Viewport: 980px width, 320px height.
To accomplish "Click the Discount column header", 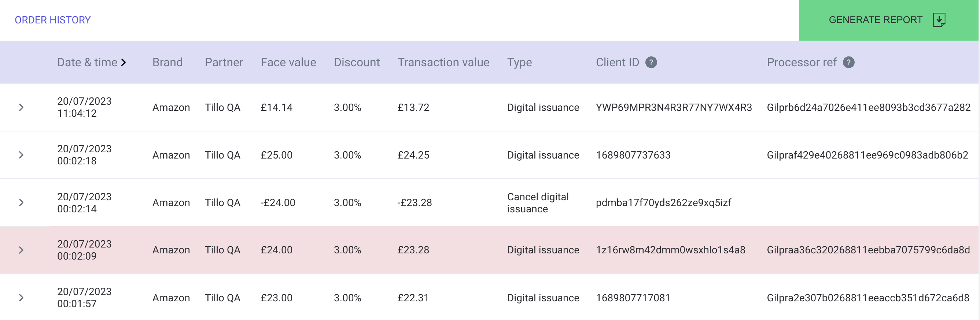I will [357, 62].
